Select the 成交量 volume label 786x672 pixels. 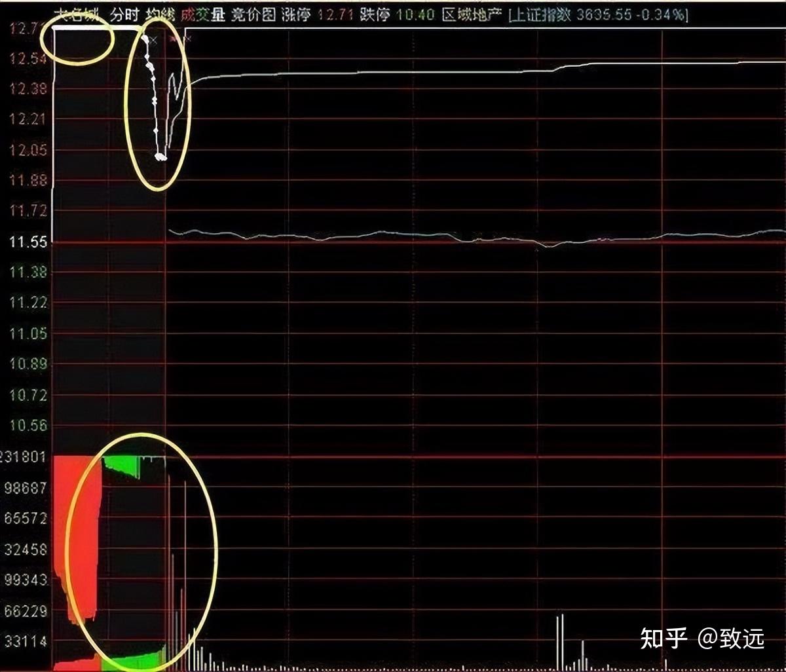(202, 14)
